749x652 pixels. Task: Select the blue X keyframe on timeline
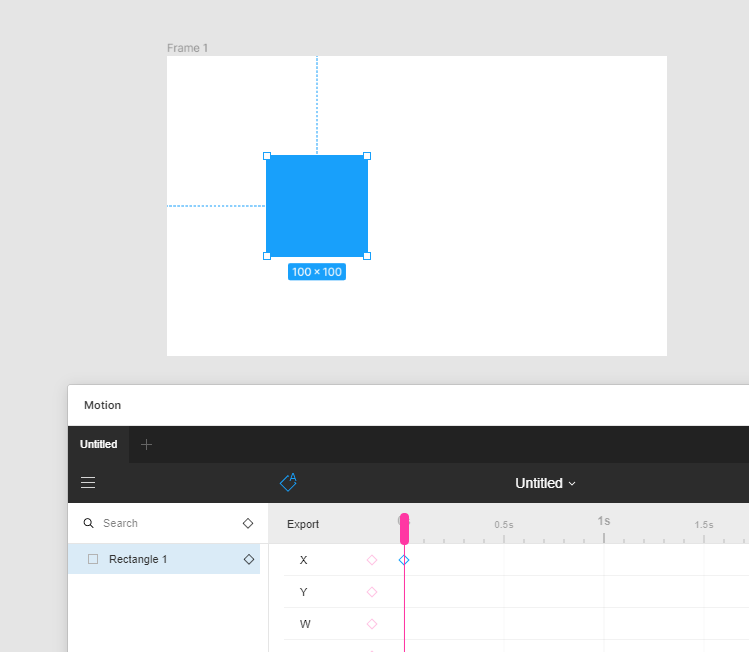point(404,560)
